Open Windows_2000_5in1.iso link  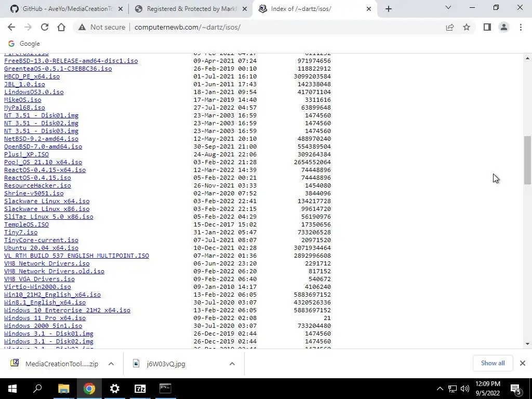(43, 326)
